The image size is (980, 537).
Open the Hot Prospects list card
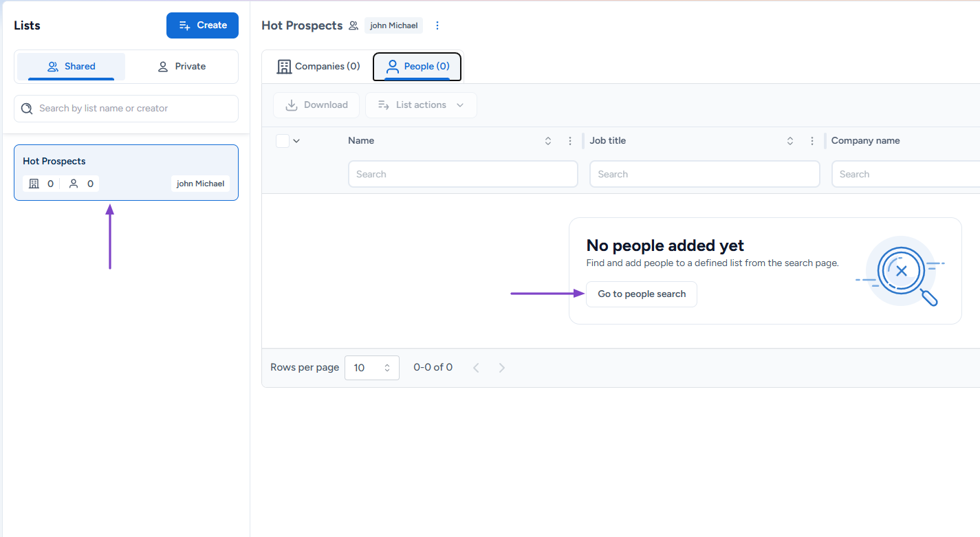(126, 173)
